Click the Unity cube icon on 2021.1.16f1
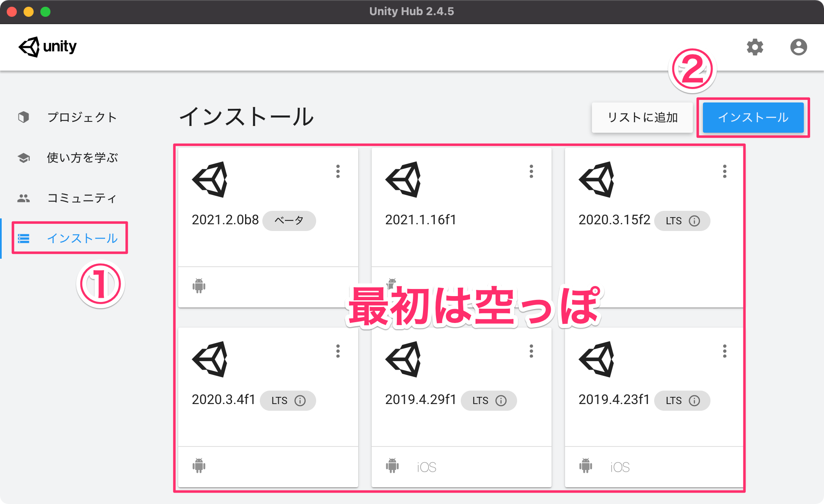Image resolution: width=824 pixels, height=504 pixels. click(x=403, y=179)
